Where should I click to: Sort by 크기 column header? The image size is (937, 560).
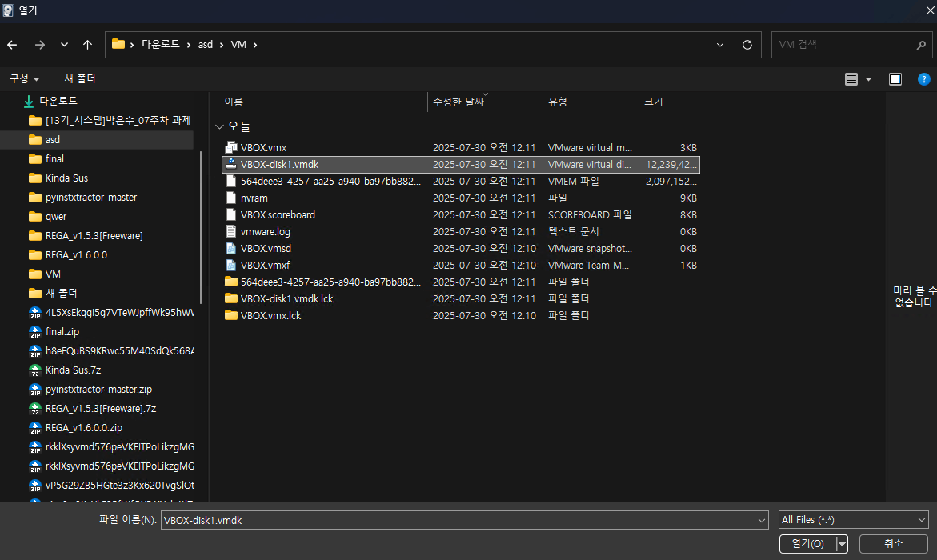click(x=654, y=102)
